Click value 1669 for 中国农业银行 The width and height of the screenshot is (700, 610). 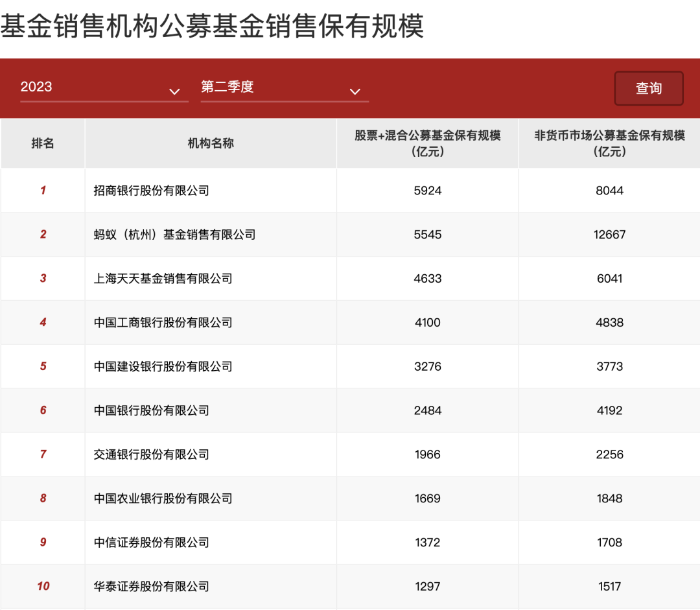pyautogui.click(x=428, y=499)
